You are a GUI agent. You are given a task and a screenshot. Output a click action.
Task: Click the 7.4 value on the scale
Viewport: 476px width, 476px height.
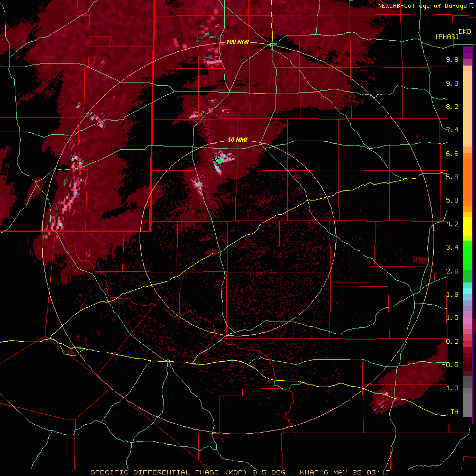coord(452,130)
